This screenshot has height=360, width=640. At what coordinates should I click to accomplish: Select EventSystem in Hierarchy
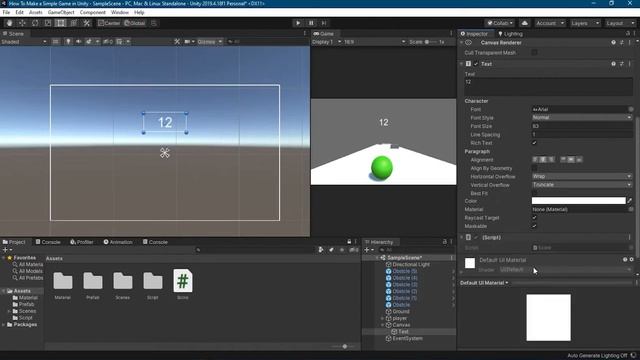[x=407, y=338]
